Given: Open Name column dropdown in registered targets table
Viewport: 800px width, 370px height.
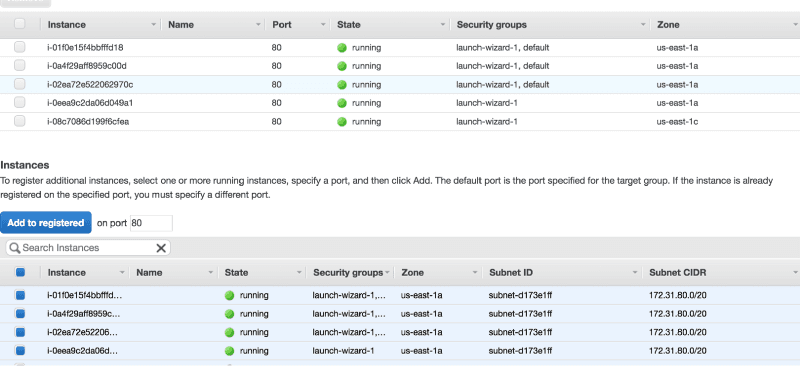Looking at the screenshot, I should tap(258, 24).
